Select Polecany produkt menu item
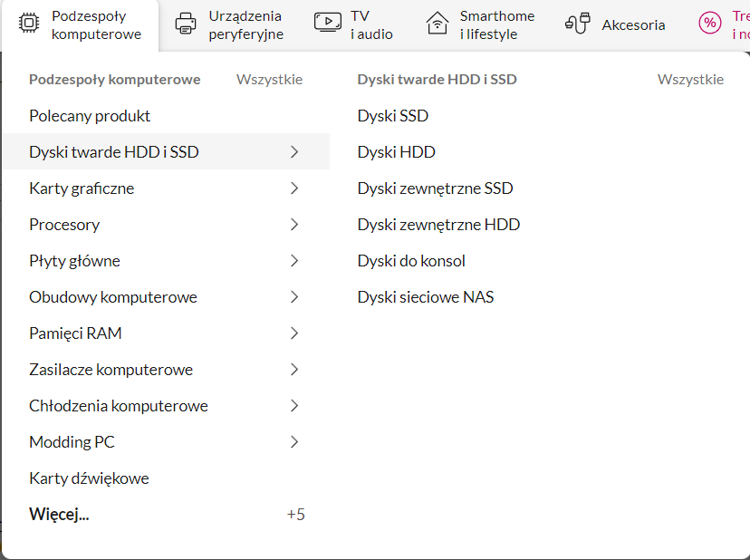750x560 pixels. [x=90, y=116]
